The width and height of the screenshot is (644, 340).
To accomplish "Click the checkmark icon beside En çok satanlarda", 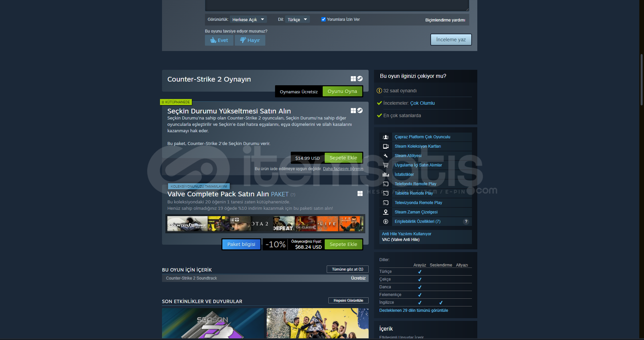I will [379, 115].
